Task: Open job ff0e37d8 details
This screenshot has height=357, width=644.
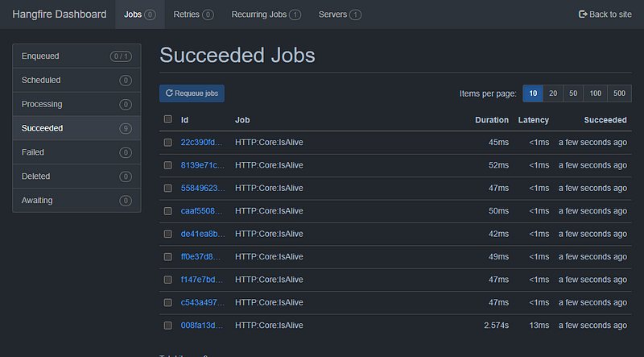Action: coord(200,256)
